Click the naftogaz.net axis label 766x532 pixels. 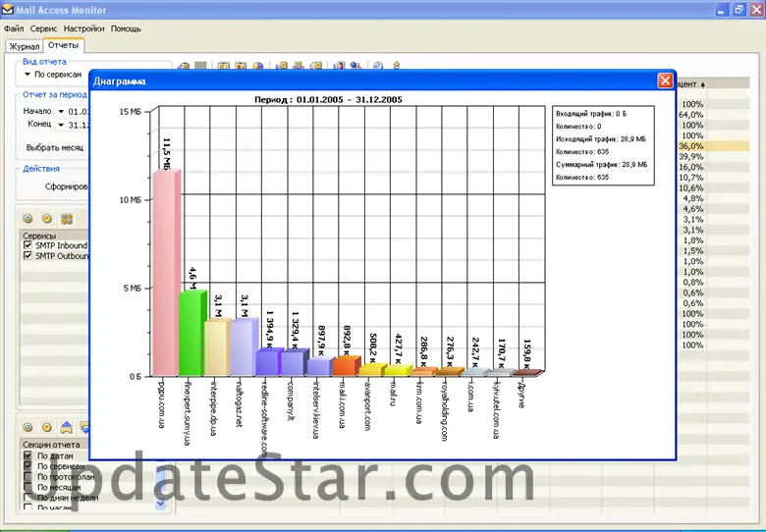coord(239,402)
